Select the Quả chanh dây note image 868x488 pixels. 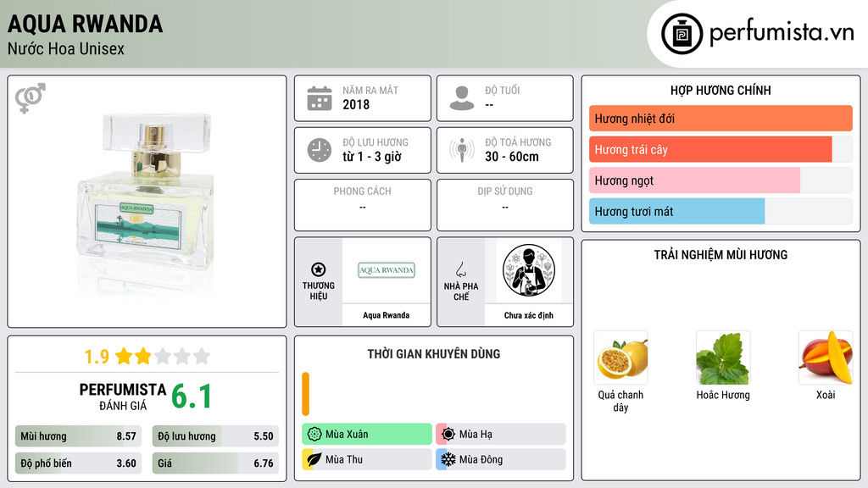point(620,358)
